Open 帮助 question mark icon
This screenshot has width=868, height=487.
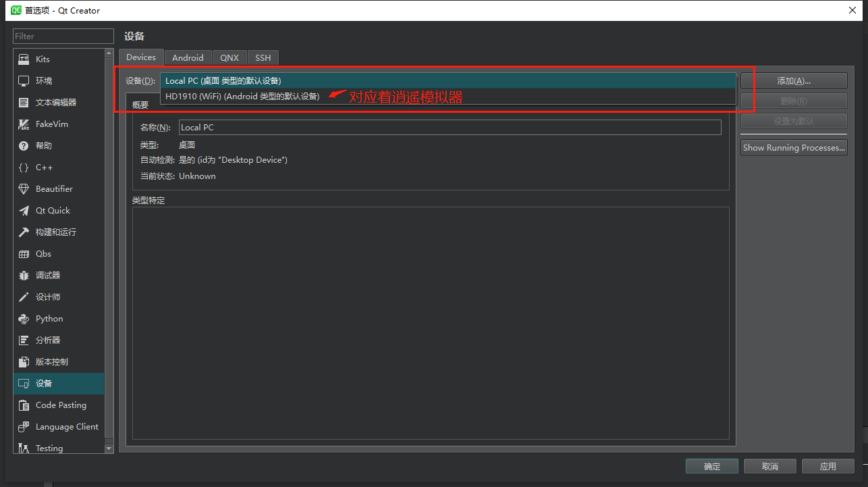24,146
